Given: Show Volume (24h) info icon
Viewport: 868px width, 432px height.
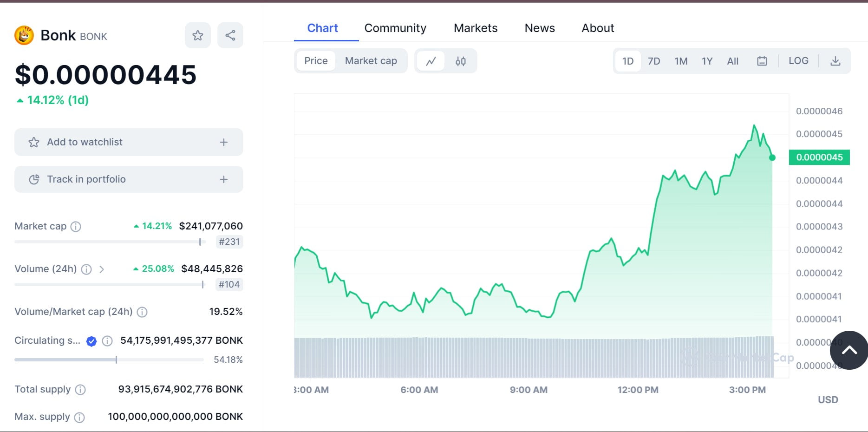Looking at the screenshot, I should (x=86, y=269).
